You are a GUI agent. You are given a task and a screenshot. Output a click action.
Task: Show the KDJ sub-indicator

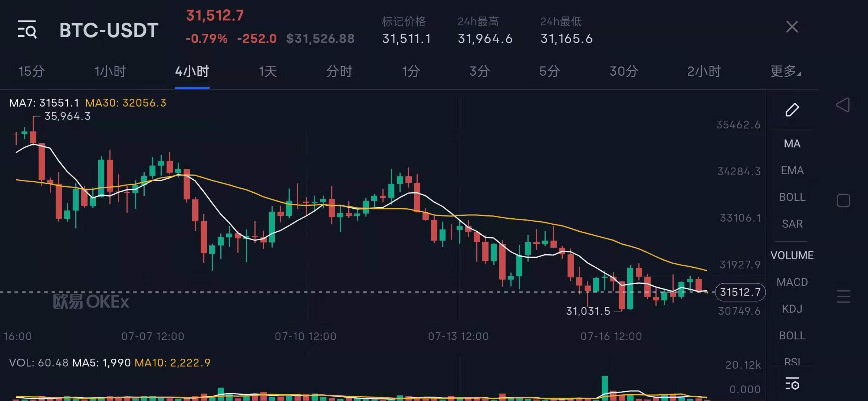pyautogui.click(x=792, y=309)
